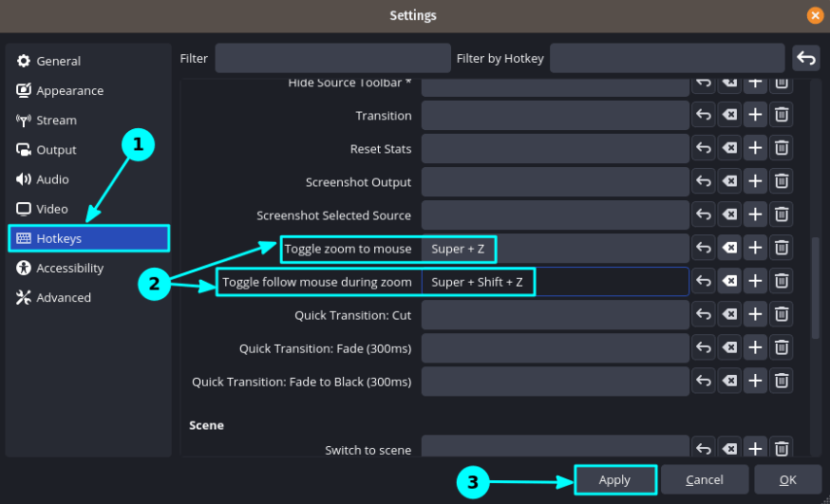Close the Settings window
Viewport: 830px width, 504px height.
[815, 15]
